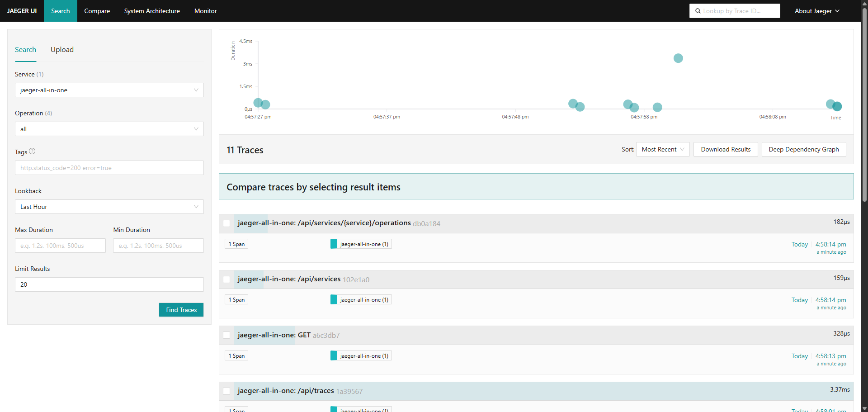Screen dimensions: 868x412
Task: Open the Sort dropdown set to Most Recent
Action: [x=663, y=149]
